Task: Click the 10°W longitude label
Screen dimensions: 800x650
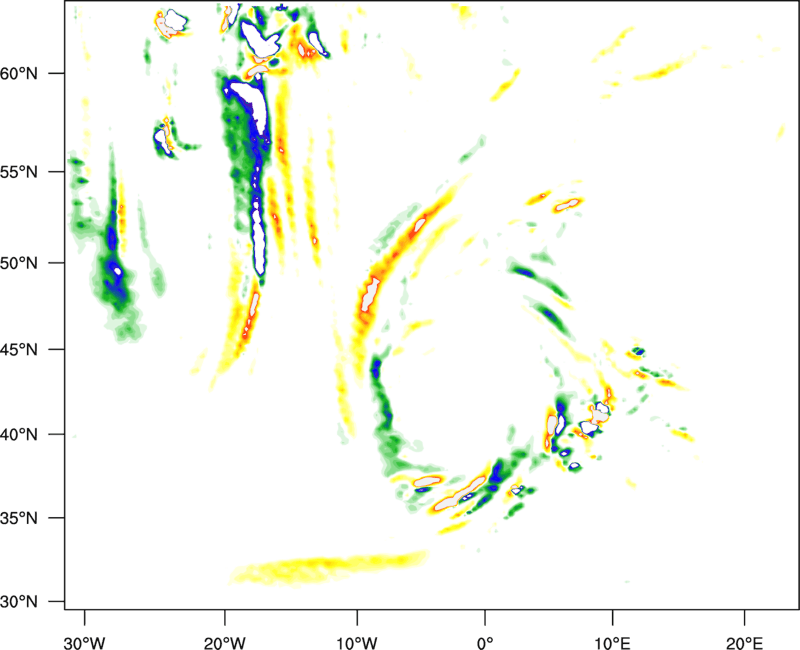Action: pos(356,643)
